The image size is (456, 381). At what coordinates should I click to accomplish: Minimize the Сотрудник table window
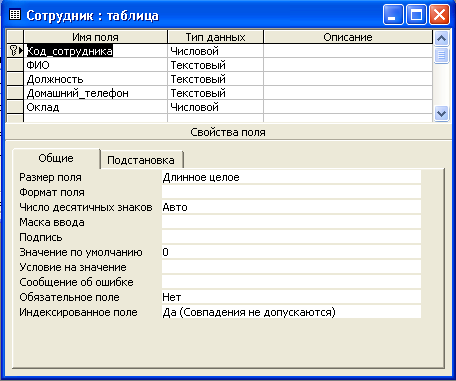(x=393, y=15)
